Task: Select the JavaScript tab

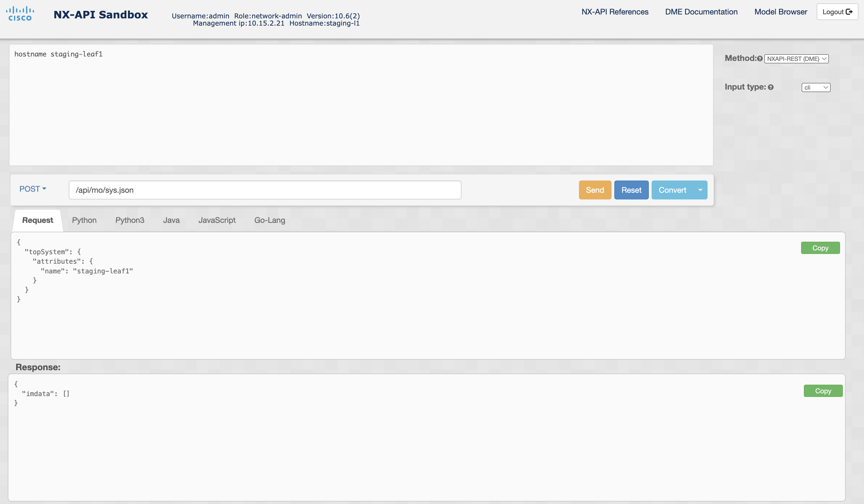Action: 217,220
